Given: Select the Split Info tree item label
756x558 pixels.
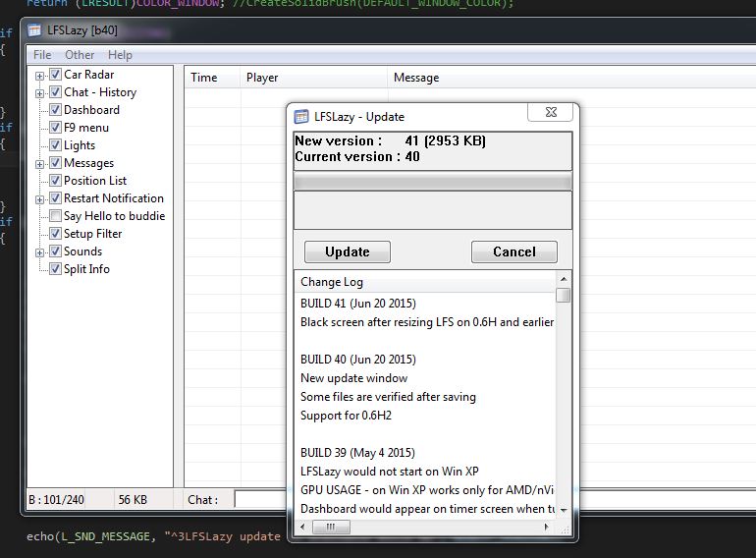Looking at the screenshot, I should [86, 269].
